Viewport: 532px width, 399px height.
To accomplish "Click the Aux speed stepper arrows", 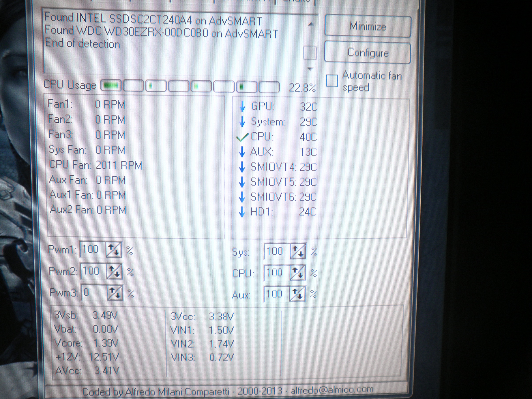I will (298, 294).
